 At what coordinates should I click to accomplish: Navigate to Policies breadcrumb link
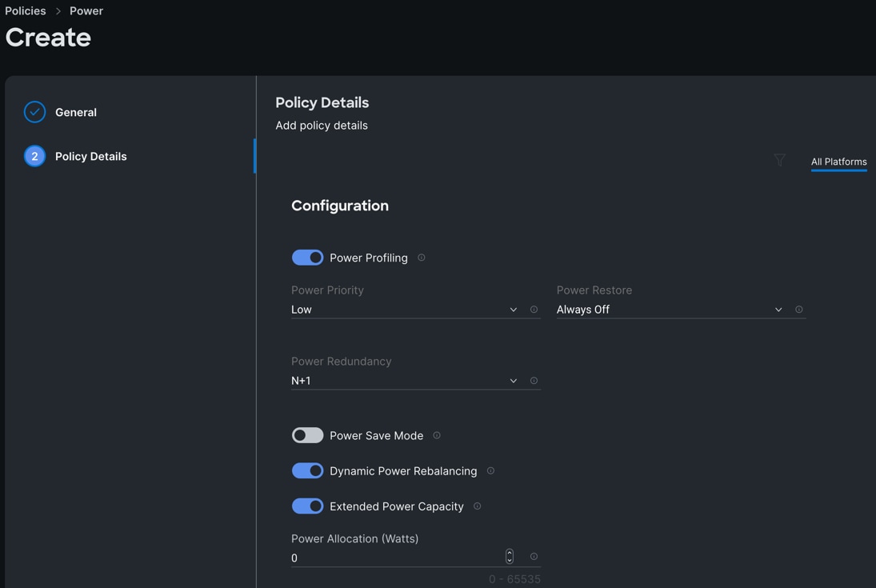26,11
